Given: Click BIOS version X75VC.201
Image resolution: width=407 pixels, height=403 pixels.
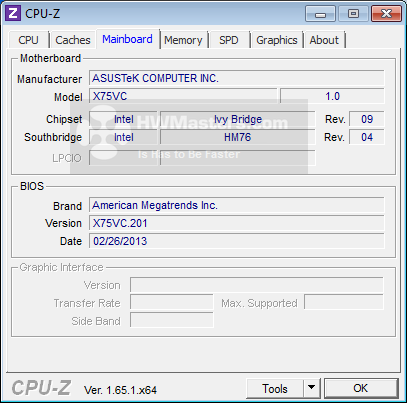Looking at the screenshot, I should pos(236,223).
